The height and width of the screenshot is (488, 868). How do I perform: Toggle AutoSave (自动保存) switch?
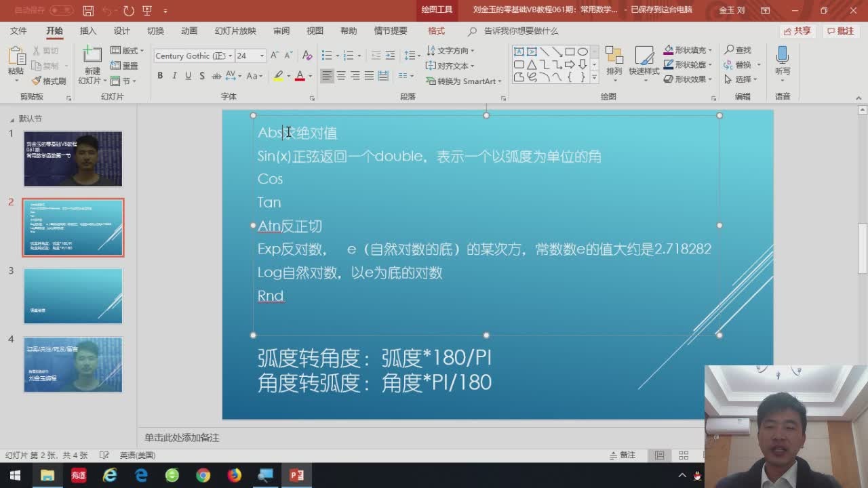click(x=61, y=11)
